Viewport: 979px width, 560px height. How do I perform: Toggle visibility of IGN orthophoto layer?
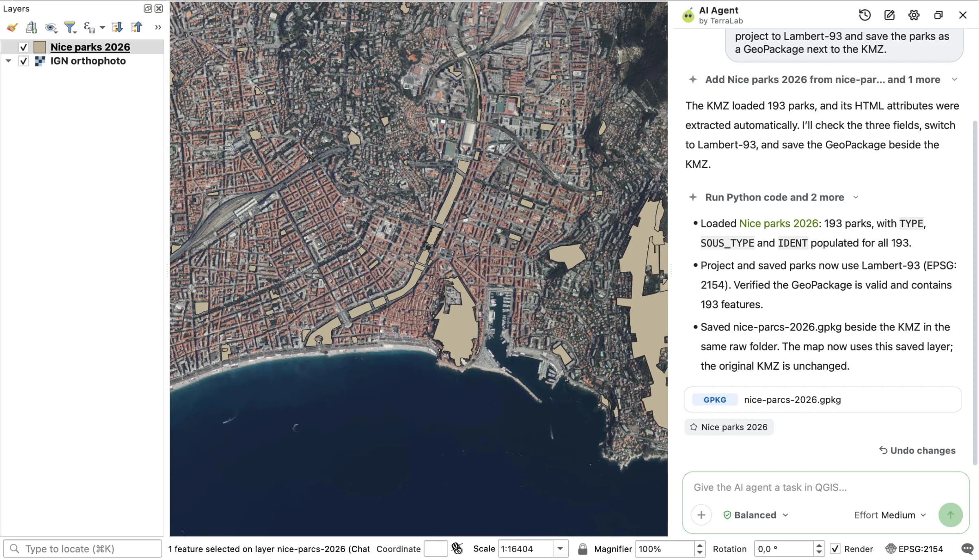(x=24, y=61)
